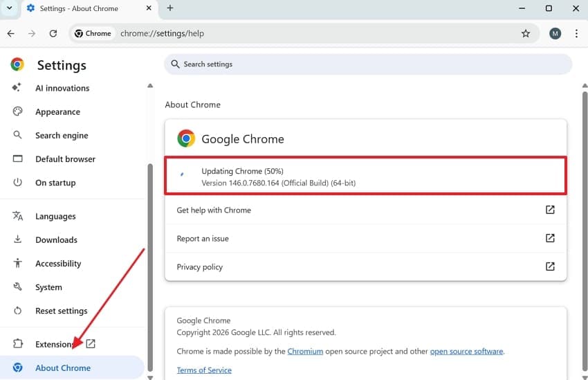Click the back navigation arrow

(11, 33)
